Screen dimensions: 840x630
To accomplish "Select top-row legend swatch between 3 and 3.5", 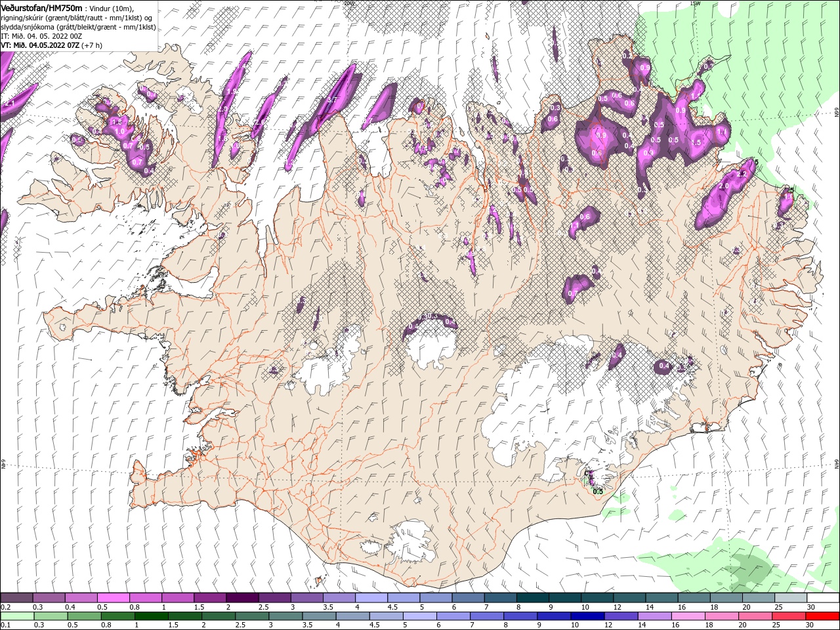I will click(306, 598).
